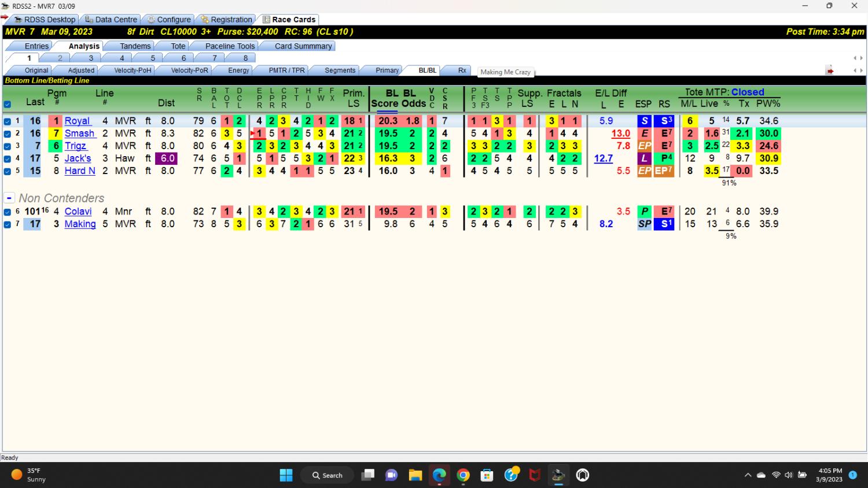Open the Registration tab
The height and width of the screenshot is (488, 868).
pyautogui.click(x=226, y=19)
